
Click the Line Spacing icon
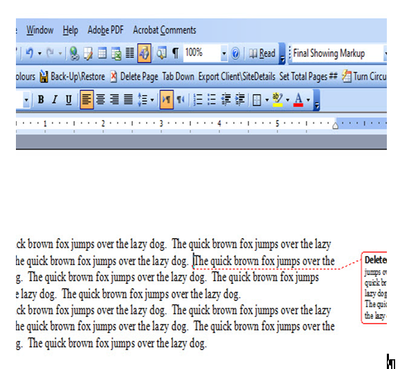click(x=143, y=99)
